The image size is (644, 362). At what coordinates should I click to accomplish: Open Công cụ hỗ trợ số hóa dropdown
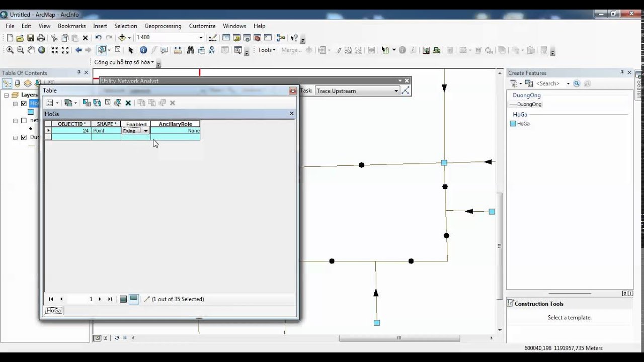[x=124, y=62]
